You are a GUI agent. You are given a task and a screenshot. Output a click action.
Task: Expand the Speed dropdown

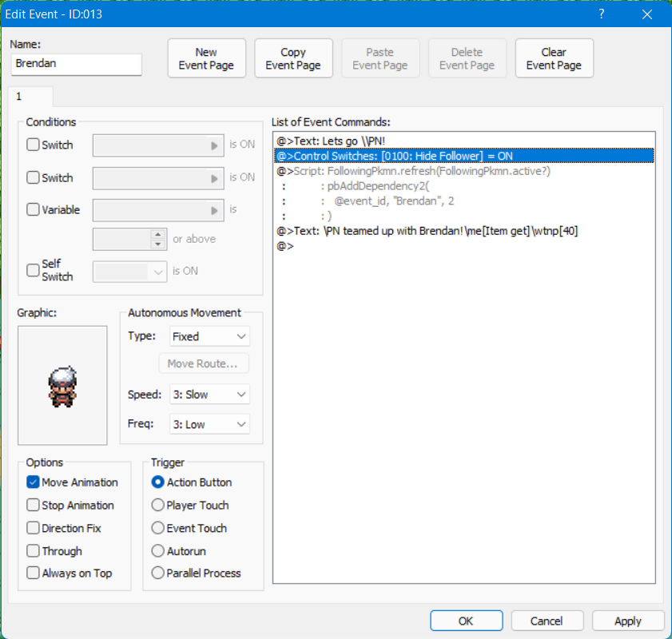click(209, 395)
